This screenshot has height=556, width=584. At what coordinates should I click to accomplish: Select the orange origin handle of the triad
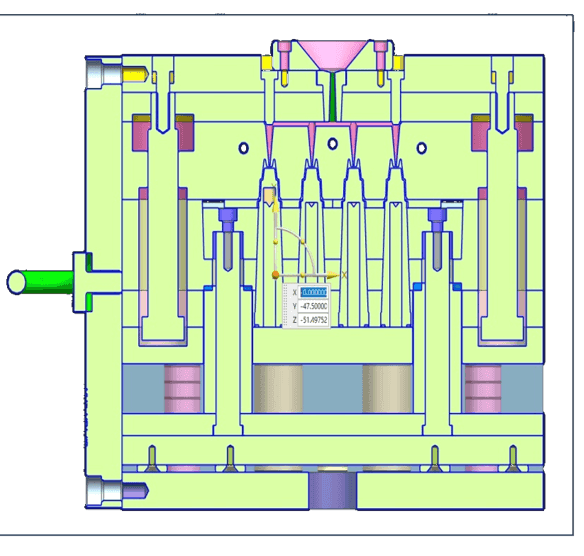click(275, 275)
